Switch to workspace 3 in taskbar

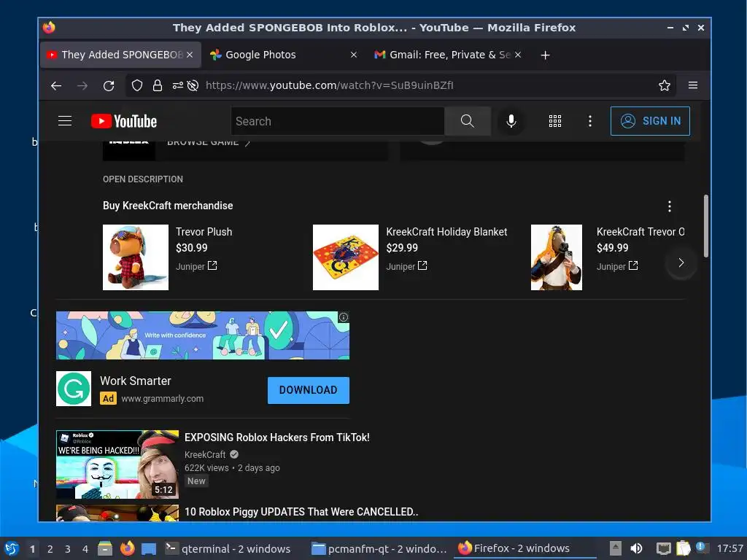click(x=68, y=549)
